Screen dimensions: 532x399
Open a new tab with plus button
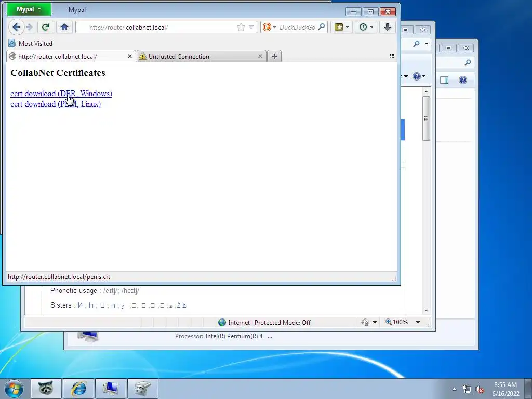274,56
